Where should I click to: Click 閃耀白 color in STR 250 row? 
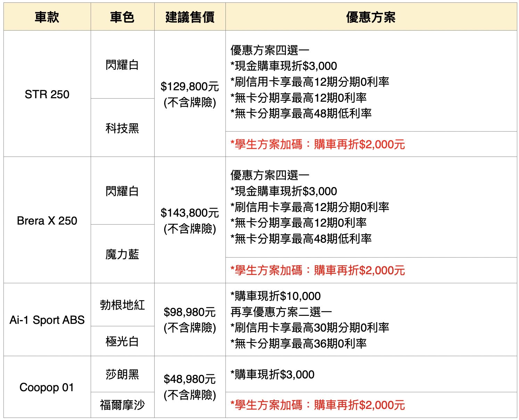tap(122, 65)
